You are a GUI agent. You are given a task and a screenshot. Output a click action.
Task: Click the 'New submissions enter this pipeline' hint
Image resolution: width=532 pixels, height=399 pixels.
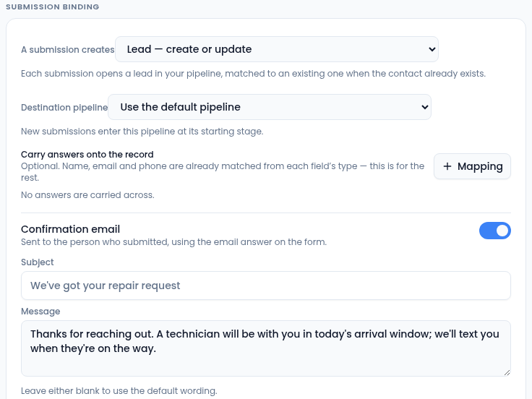click(142, 132)
